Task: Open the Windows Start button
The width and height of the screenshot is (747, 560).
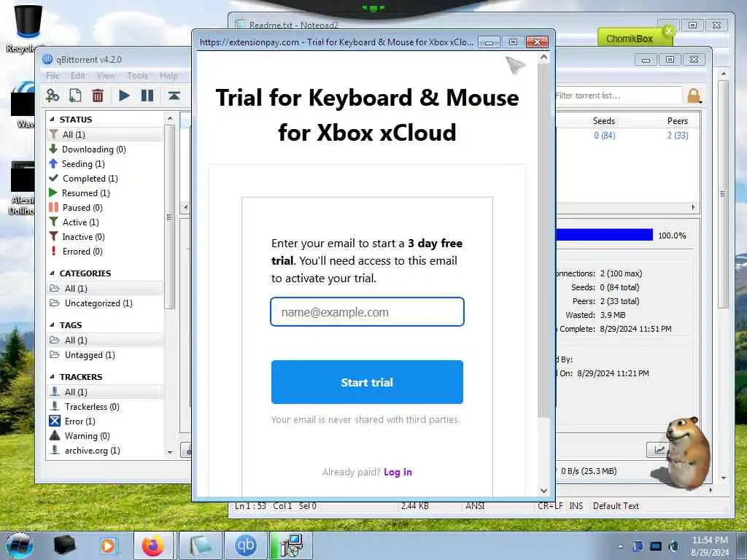Action: point(20,545)
